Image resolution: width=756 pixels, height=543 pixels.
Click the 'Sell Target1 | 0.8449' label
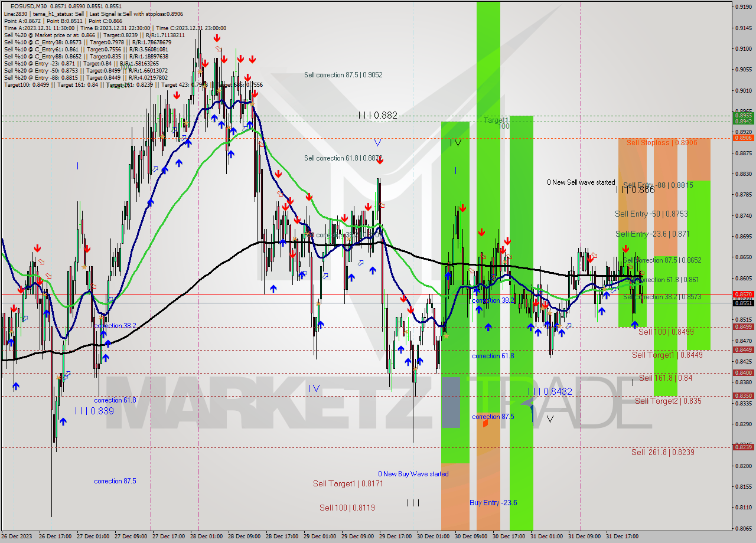pyautogui.click(x=667, y=355)
